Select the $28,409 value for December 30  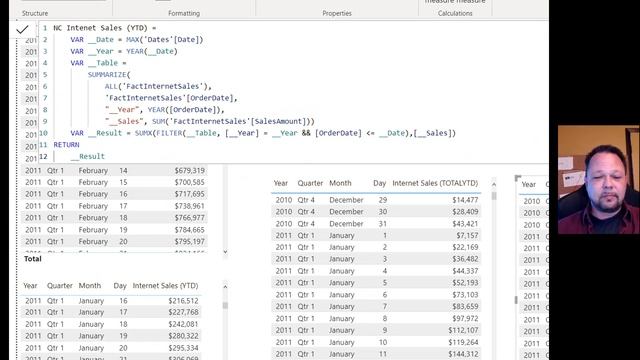click(x=465, y=212)
